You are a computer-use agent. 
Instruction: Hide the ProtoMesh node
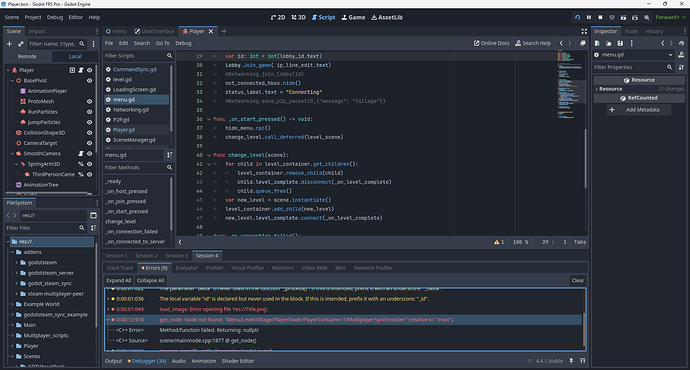pyautogui.click(x=89, y=102)
